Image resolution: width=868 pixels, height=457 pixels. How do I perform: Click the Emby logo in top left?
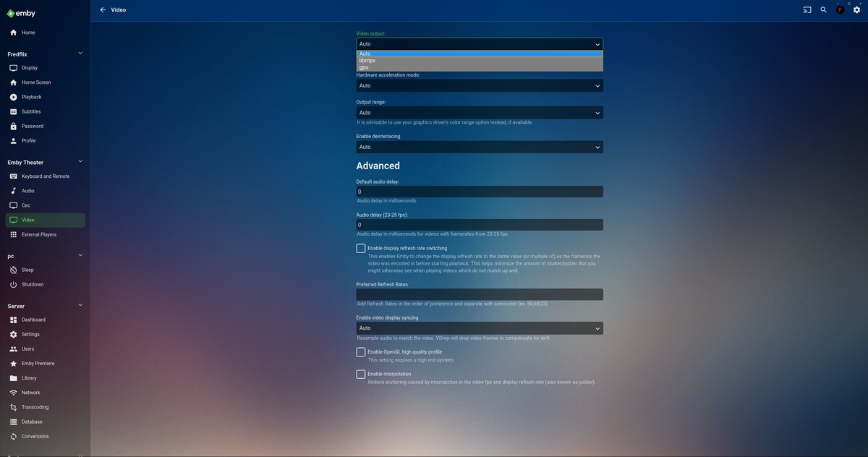pyautogui.click(x=20, y=12)
